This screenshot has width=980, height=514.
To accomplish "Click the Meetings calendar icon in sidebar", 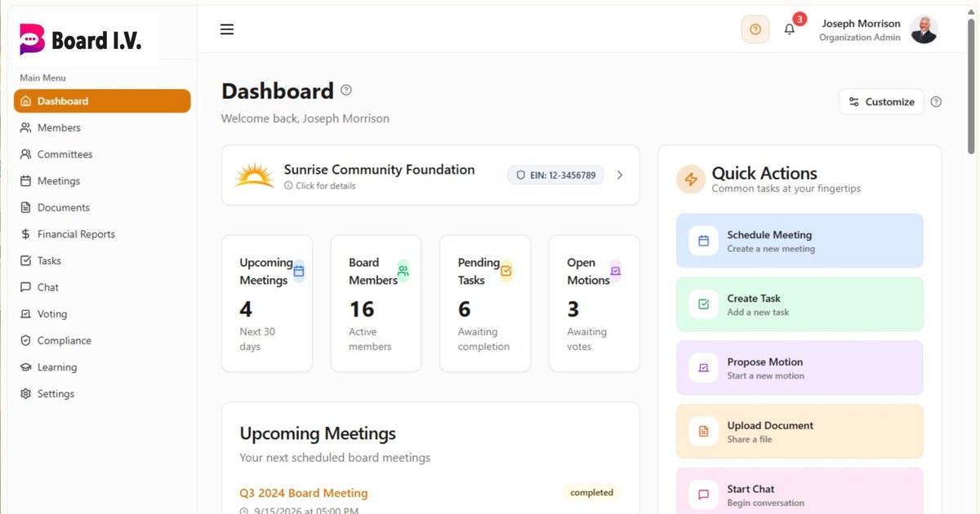I will [25, 181].
